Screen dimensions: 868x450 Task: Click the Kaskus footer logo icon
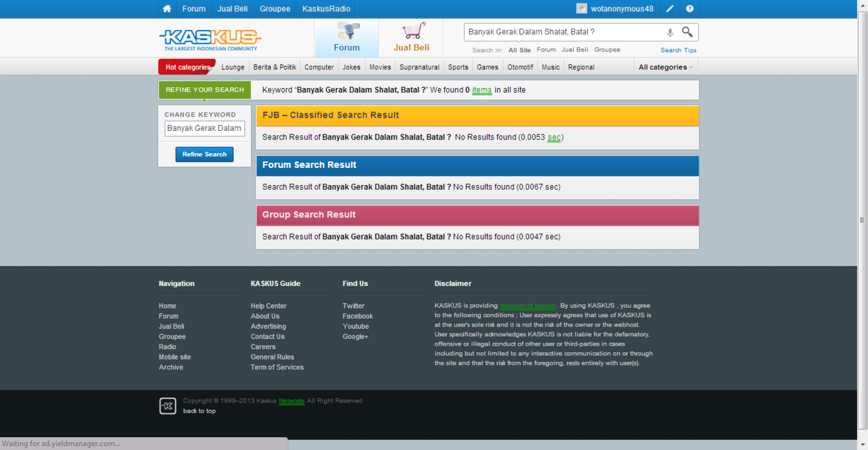[x=167, y=406]
